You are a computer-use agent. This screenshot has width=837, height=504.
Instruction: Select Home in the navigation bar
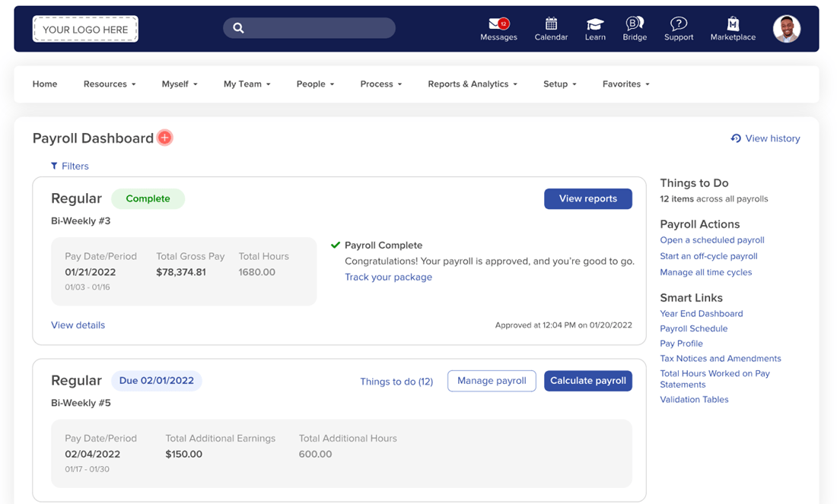pos(44,84)
